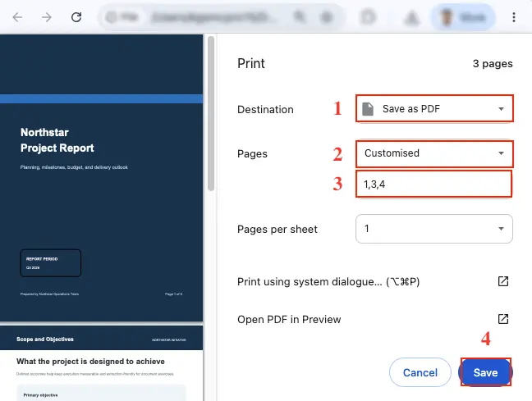Go forward with the browser forward arrow

click(x=47, y=17)
